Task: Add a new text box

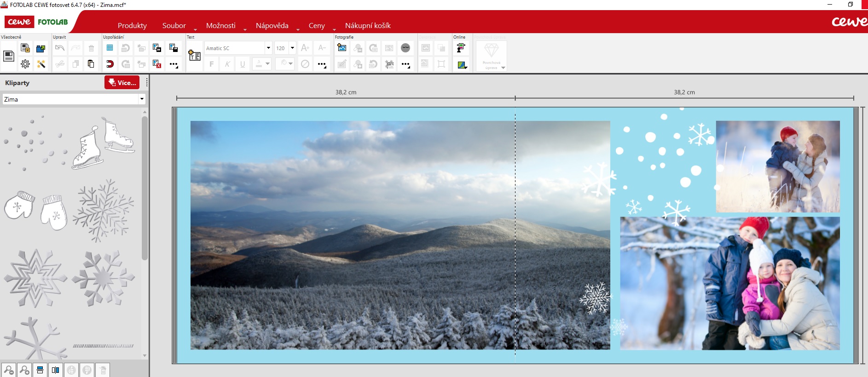Action: (x=194, y=56)
